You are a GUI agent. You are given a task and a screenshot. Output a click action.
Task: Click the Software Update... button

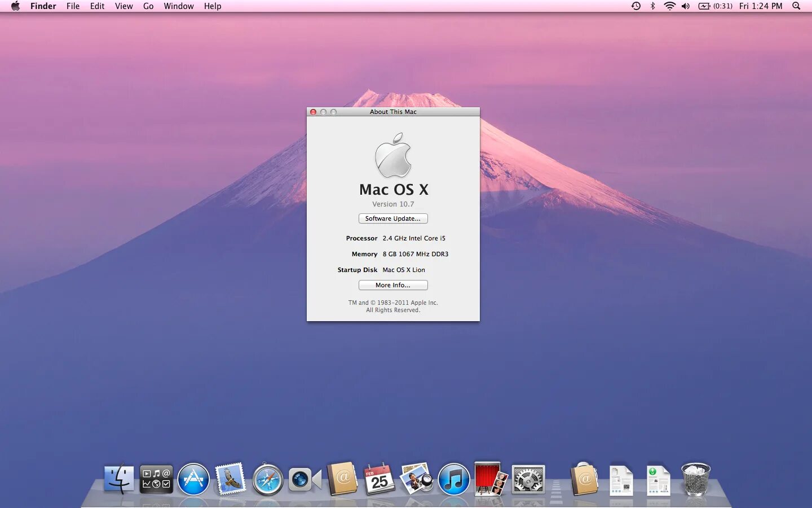pos(393,218)
